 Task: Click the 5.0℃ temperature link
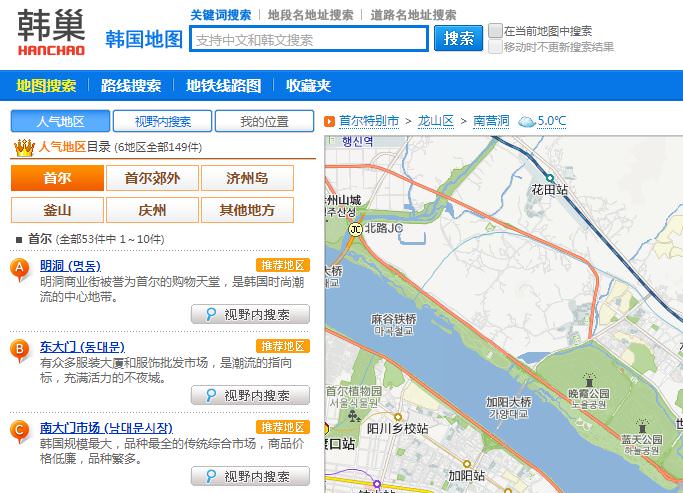click(x=551, y=121)
